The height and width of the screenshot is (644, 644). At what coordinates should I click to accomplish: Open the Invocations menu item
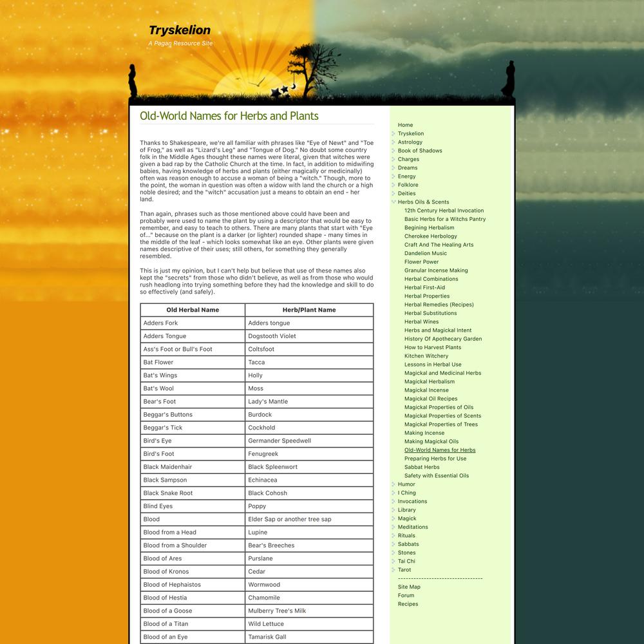pos(412,502)
